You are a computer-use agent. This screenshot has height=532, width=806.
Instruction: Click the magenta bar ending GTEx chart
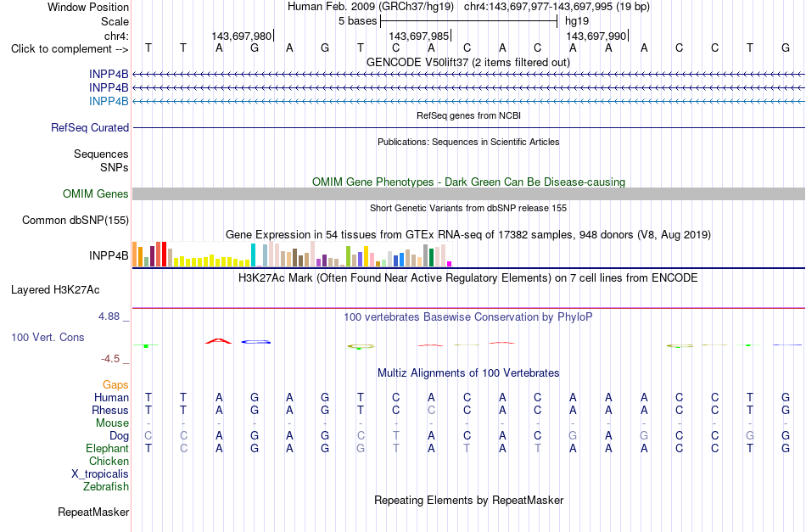(x=449, y=264)
